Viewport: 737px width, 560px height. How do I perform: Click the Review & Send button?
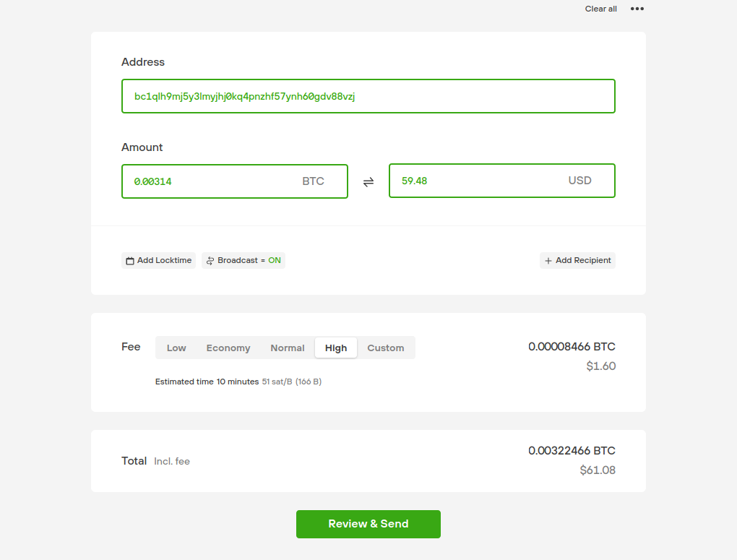pos(368,524)
